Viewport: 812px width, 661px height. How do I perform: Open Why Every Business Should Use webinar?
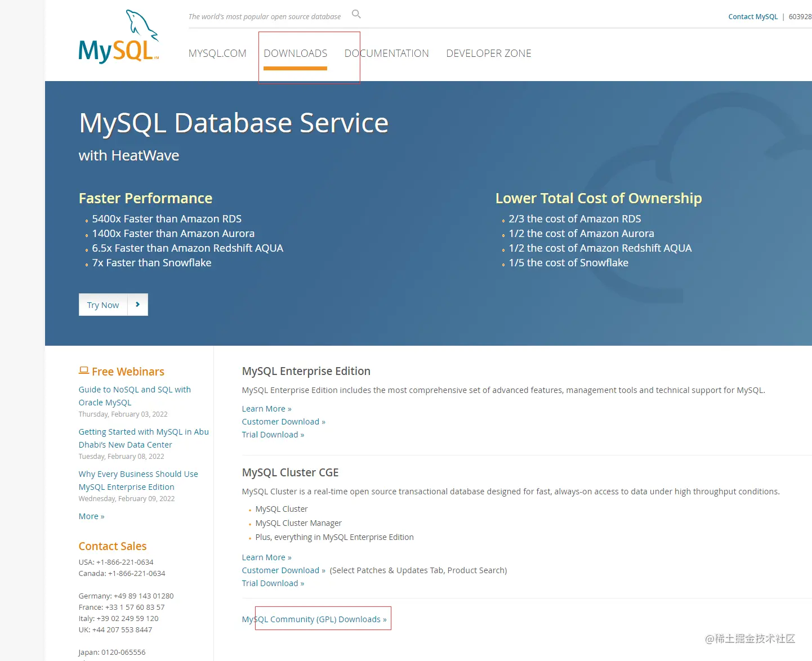click(x=139, y=480)
